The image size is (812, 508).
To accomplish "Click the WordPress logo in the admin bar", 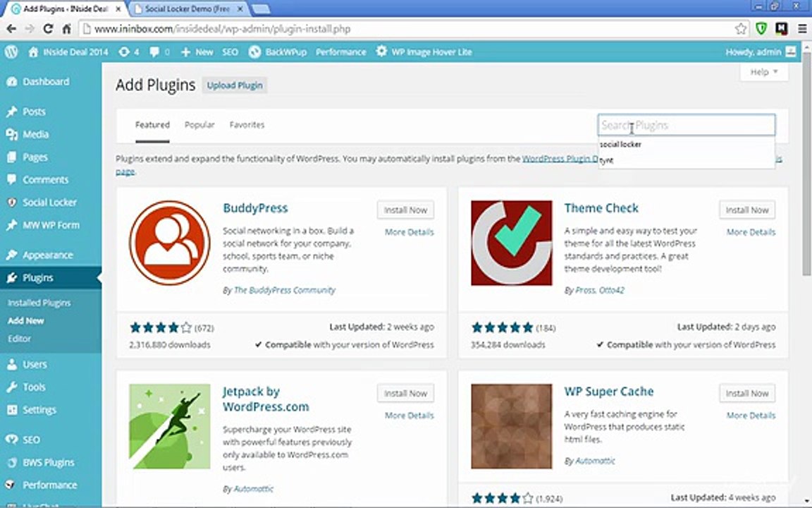I will point(11,52).
